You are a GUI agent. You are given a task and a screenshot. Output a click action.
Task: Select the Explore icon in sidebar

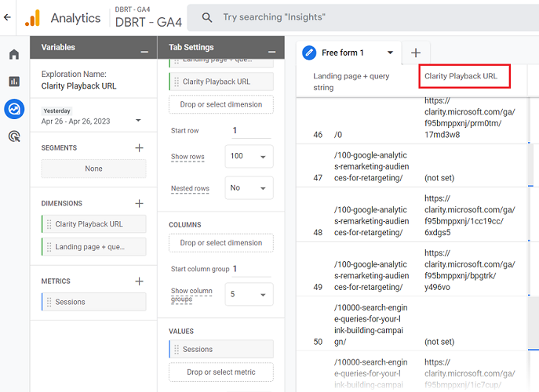pyautogui.click(x=14, y=109)
